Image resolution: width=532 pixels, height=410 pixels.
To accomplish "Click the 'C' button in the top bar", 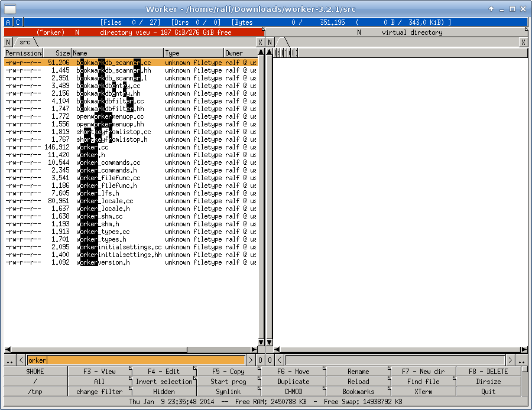I will point(18,22).
